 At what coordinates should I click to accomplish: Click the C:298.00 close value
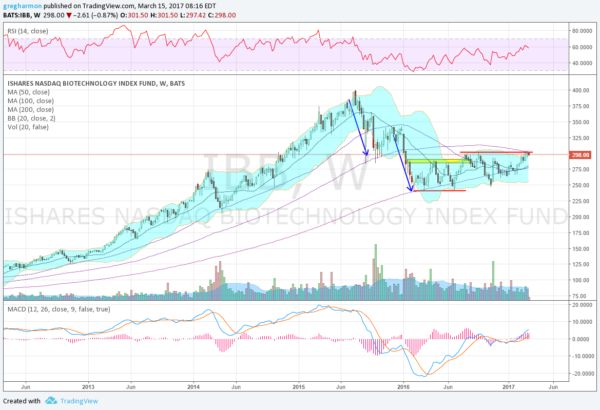pos(222,15)
